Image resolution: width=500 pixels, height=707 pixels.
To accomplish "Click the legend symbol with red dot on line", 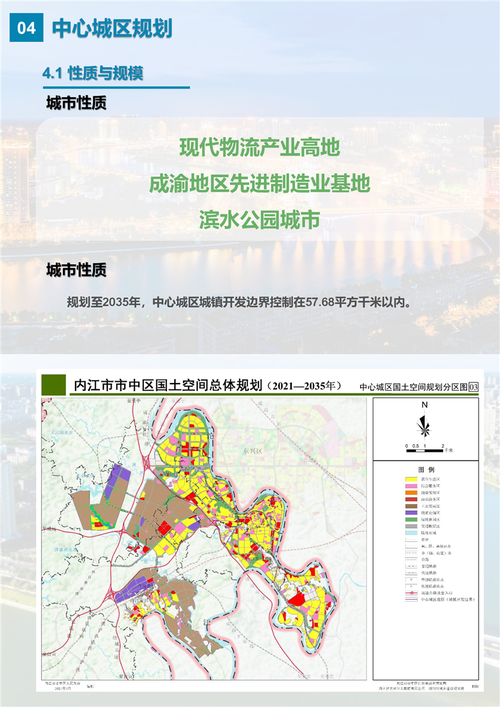I will point(411,593).
